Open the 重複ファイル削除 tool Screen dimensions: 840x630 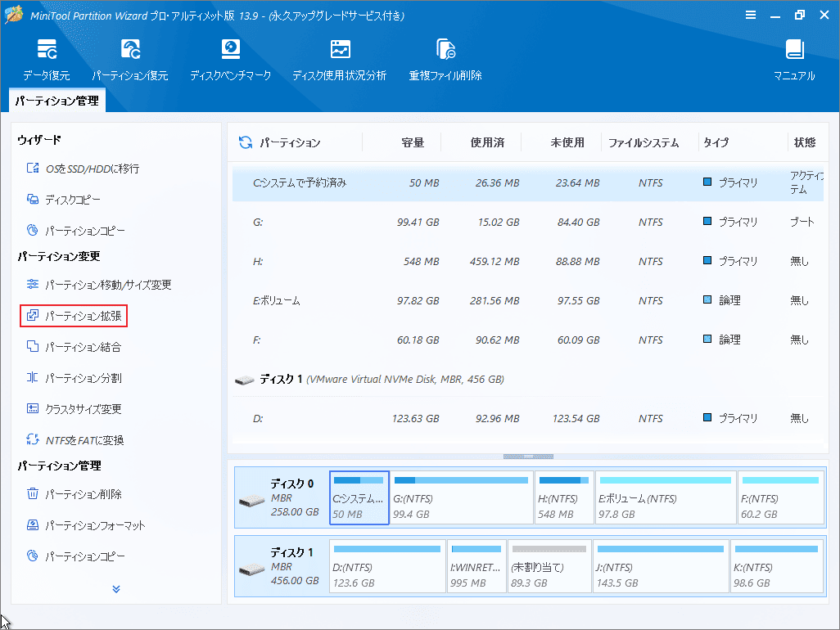tap(445, 60)
